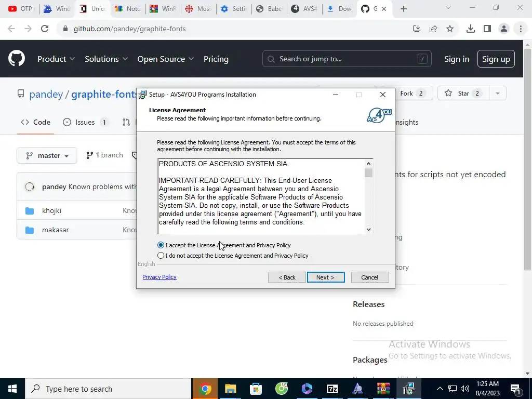
Task: Open 7-Zip from the taskbar
Action: [332, 389]
